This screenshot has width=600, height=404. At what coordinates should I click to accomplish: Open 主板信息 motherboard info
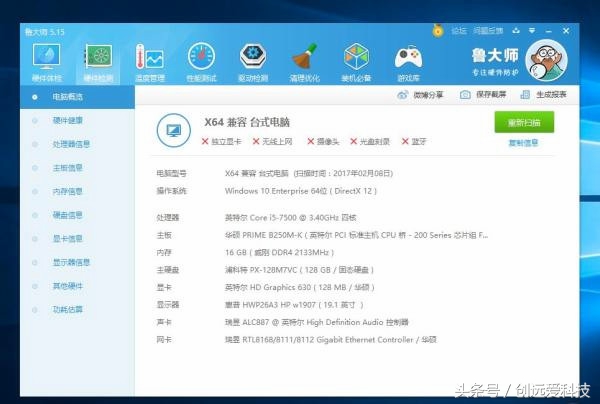point(77,168)
